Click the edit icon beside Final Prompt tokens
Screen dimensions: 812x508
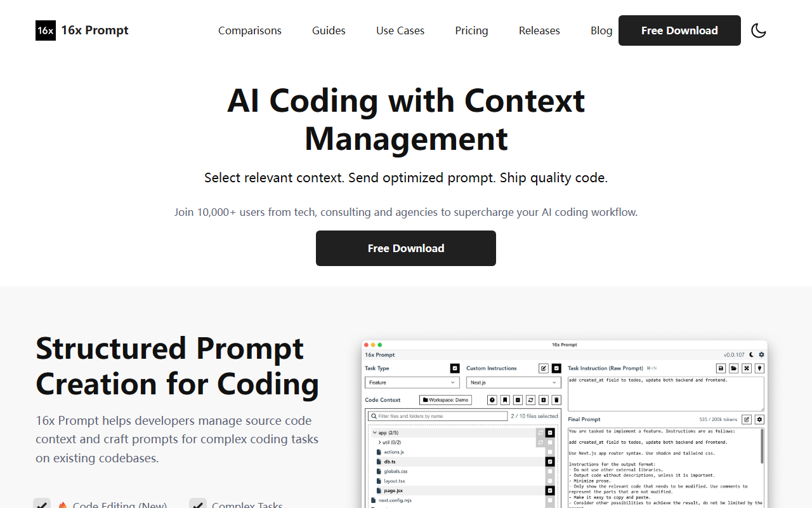click(x=747, y=420)
